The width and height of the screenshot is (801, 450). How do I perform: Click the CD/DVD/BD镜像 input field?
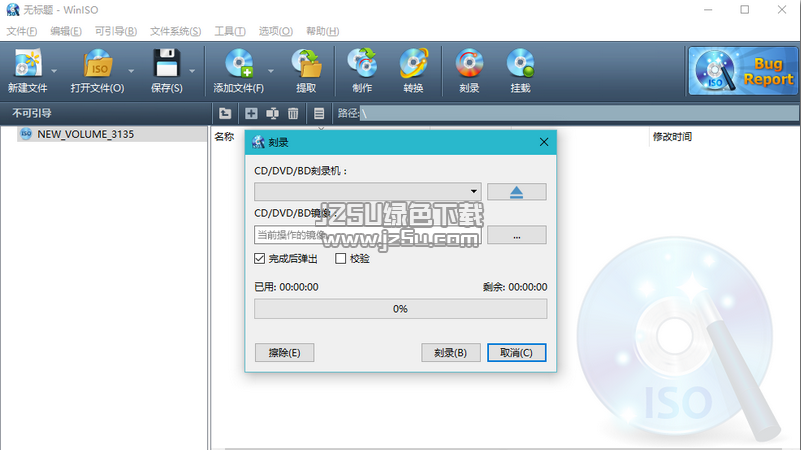[x=367, y=235]
